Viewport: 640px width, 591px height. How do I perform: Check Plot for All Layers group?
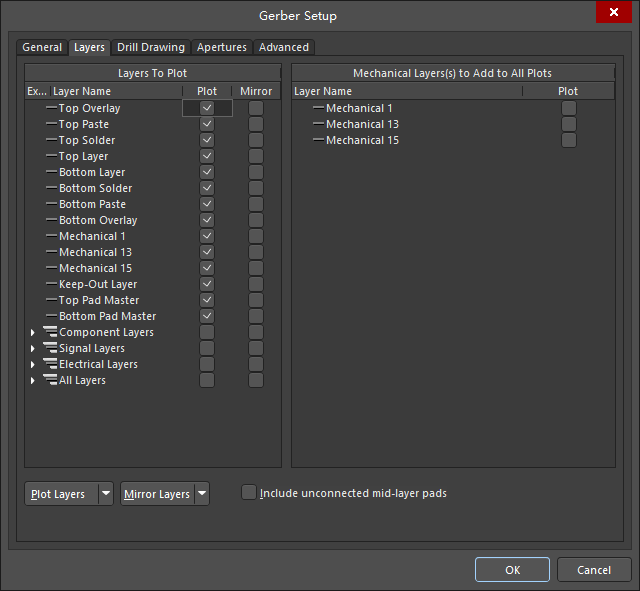(x=207, y=380)
